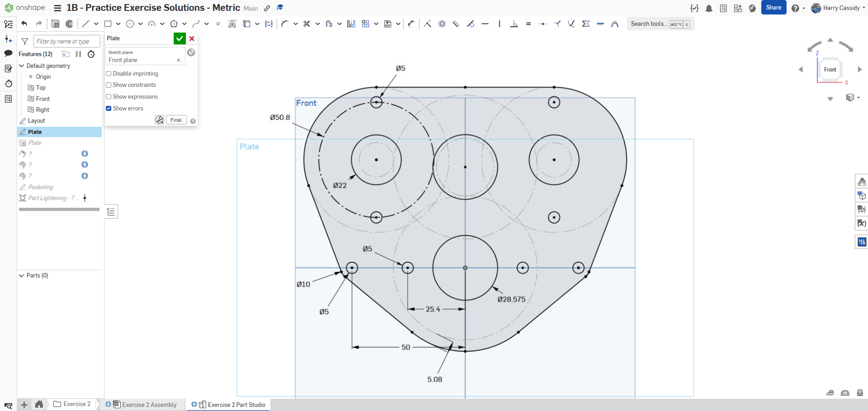The image size is (868, 411).
Task: Switch to Exercise 2 Assembly tab
Action: [149, 405]
